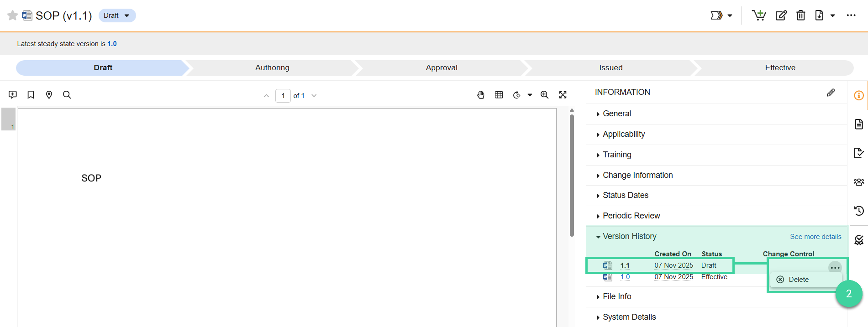Click Word icon of version 1.0 row
This screenshot has width=868, height=327.
[608, 277]
